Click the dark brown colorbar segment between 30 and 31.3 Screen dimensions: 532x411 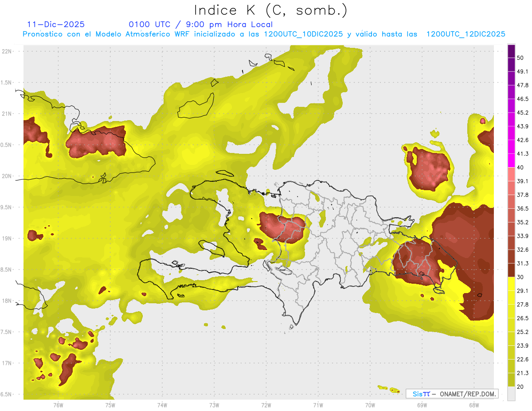(x=511, y=270)
